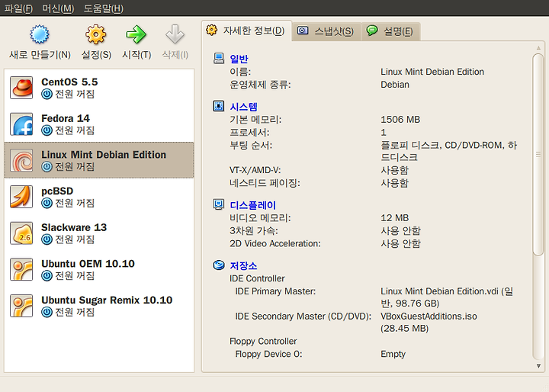Start the VM with 시작(T) green arrow
The image size is (549, 392).
(136, 34)
